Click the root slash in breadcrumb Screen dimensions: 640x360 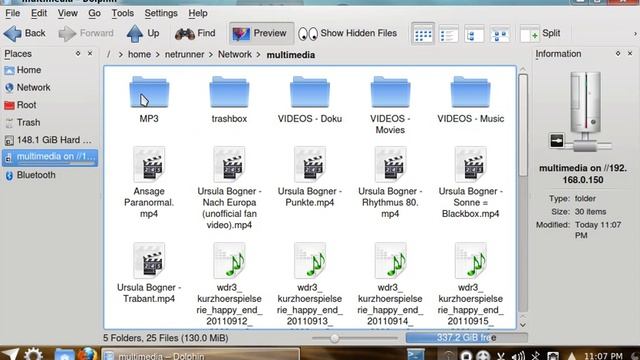point(108,55)
